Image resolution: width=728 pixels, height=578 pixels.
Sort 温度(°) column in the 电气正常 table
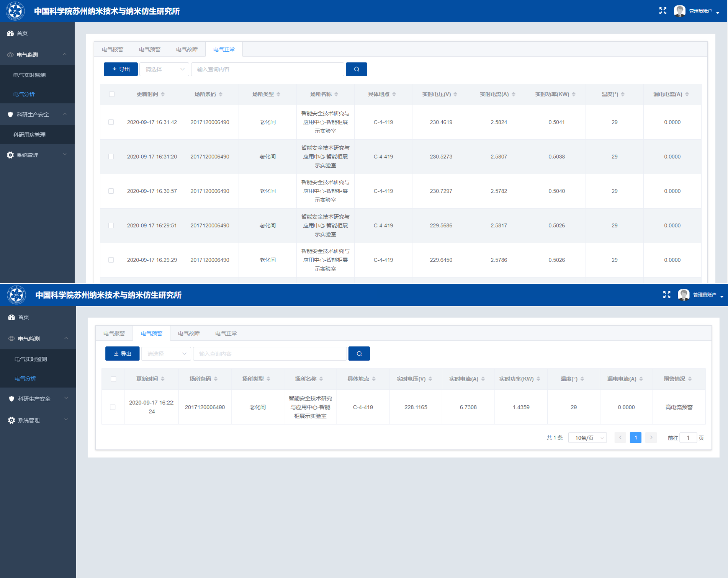pos(623,95)
